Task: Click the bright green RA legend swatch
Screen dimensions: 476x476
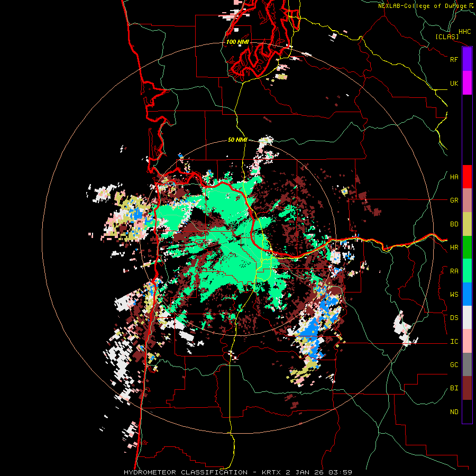Action: (x=467, y=271)
